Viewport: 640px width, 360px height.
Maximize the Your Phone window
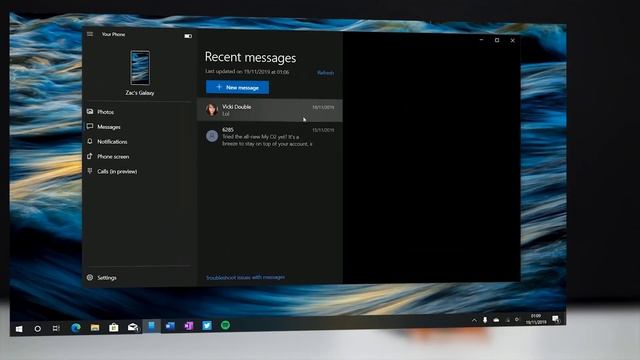pyautogui.click(x=497, y=40)
